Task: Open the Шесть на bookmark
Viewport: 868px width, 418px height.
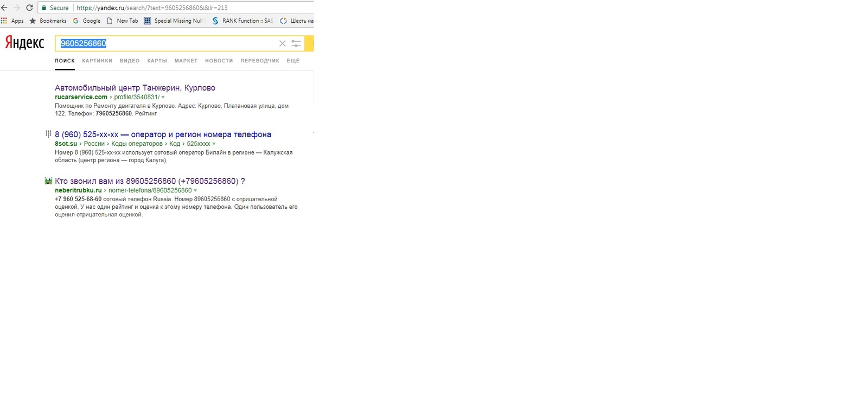Action: 297,21
